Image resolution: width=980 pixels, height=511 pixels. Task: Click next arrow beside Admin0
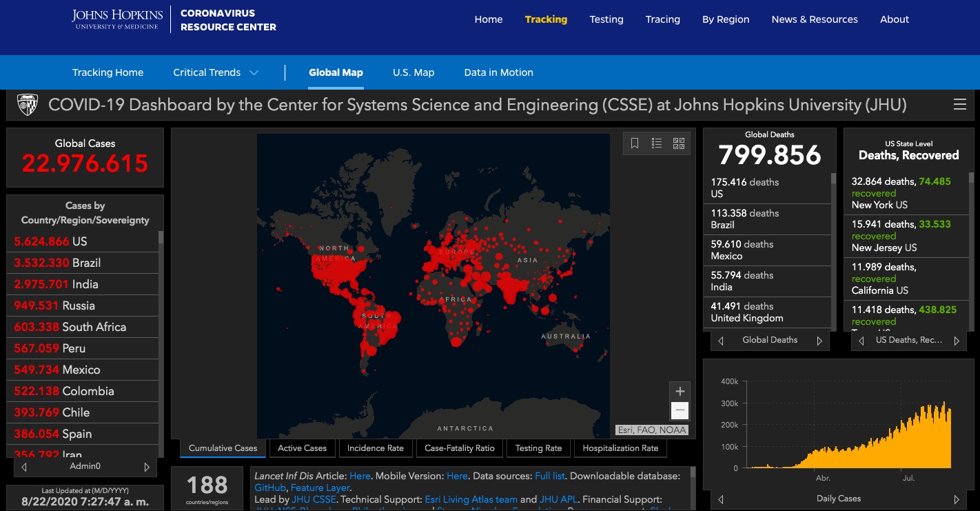coord(146,467)
